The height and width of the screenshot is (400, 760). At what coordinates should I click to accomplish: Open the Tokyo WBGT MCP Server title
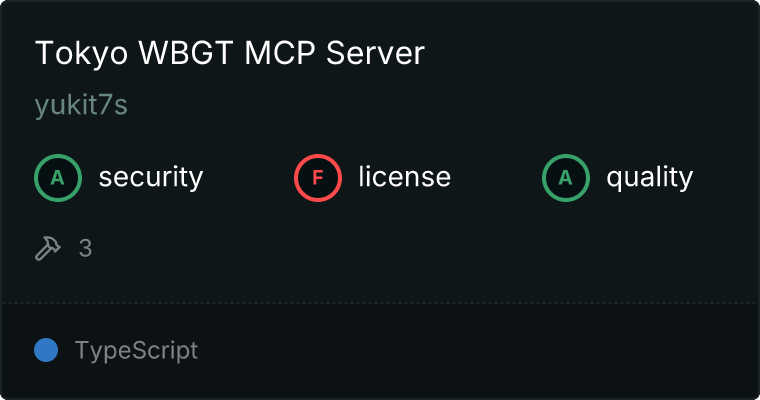230,53
